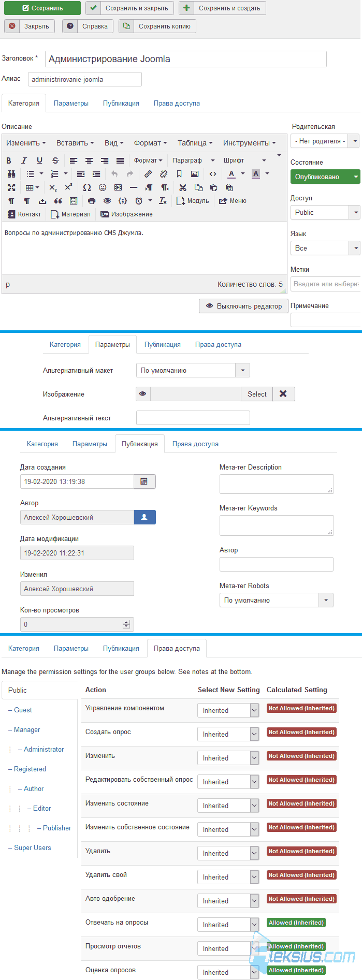The height and width of the screenshot is (980, 362).
Task: Click the Сохранить копию button
Action: click(x=157, y=26)
